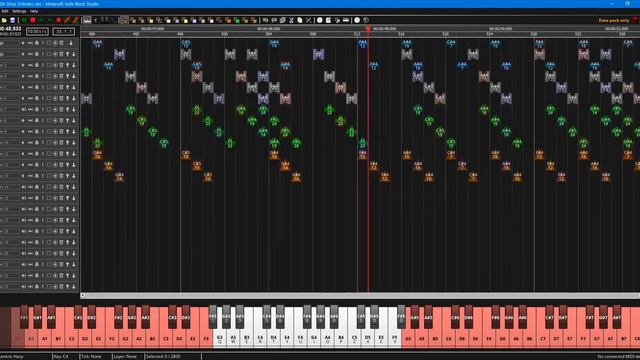Open a song with the folder icon
Image resolution: width=640 pixels, height=360 pixels.
point(4,20)
